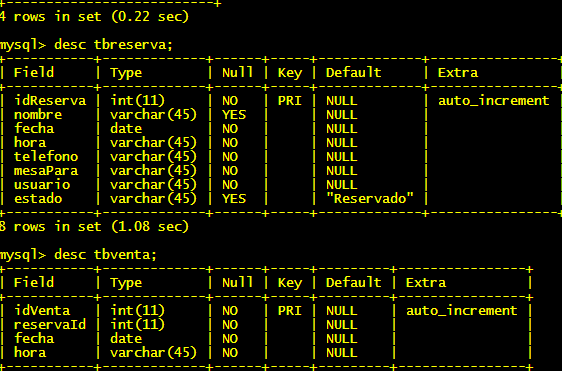562x371 pixels.
Task: Click the auto_increment text in the tbreserva table
Action: [494, 101]
